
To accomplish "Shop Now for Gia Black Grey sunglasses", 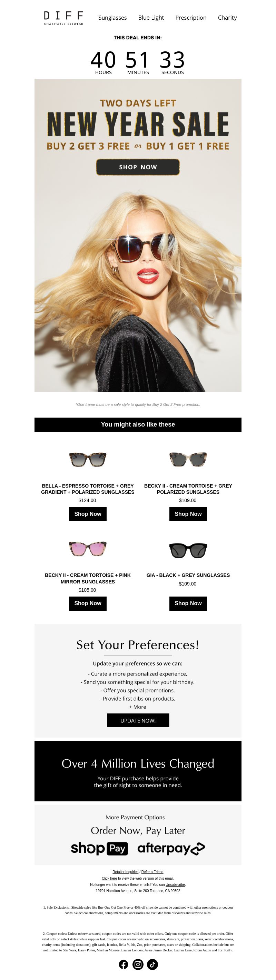I will 188,603.
